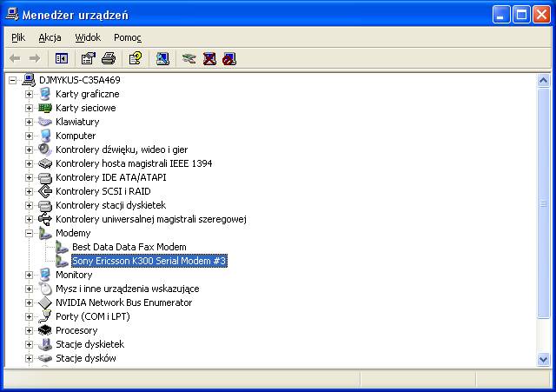Select Sony Ericsson K300 Serial Modem #3
Image resolution: width=556 pixels, height=392 pixels.
point(149,261)
